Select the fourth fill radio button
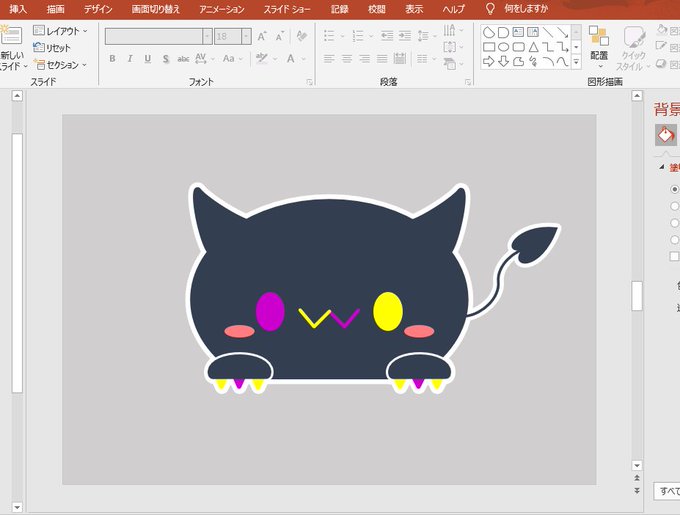This screenshot has height=515, width=680. click(675, 240)
